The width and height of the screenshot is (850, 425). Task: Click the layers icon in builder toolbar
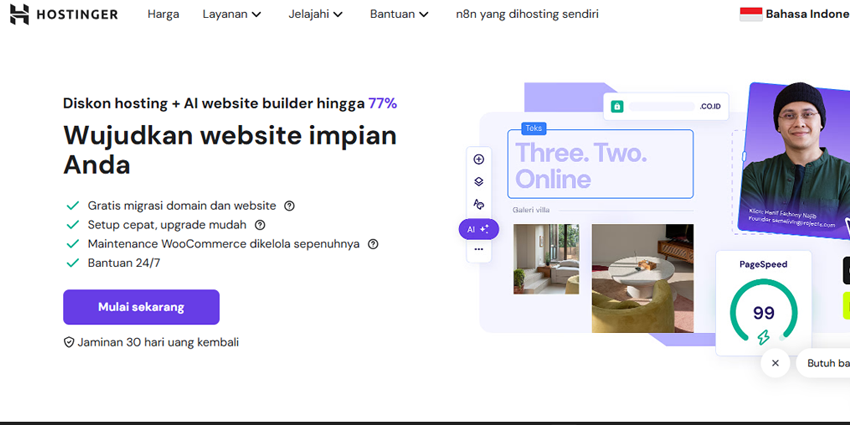click(x=479, y=182)
